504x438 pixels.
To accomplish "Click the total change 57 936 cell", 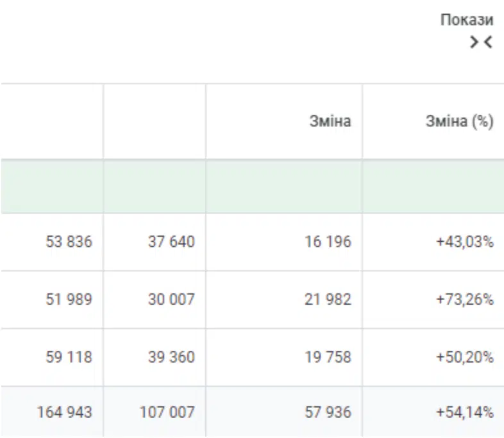I will [328, 412].
